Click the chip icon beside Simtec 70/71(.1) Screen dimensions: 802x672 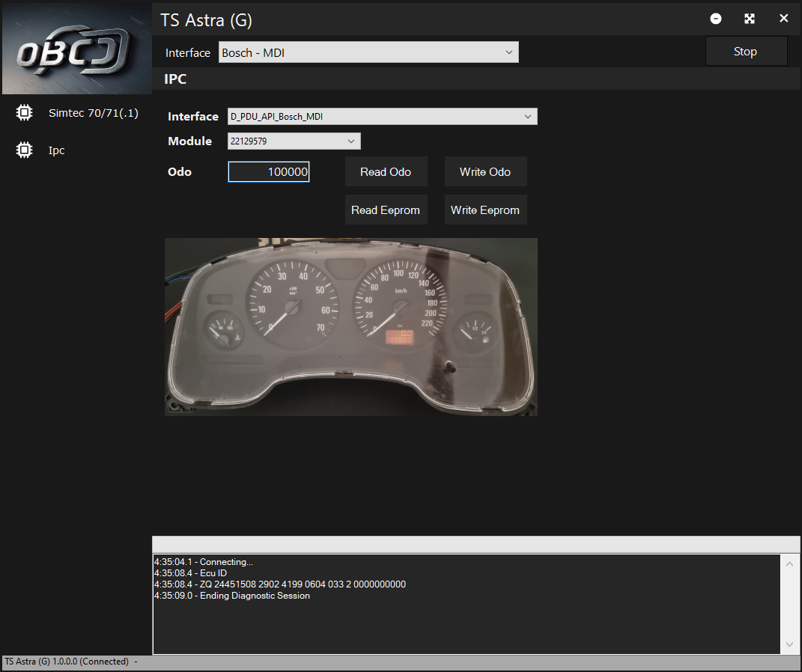(x=24, y=113)
